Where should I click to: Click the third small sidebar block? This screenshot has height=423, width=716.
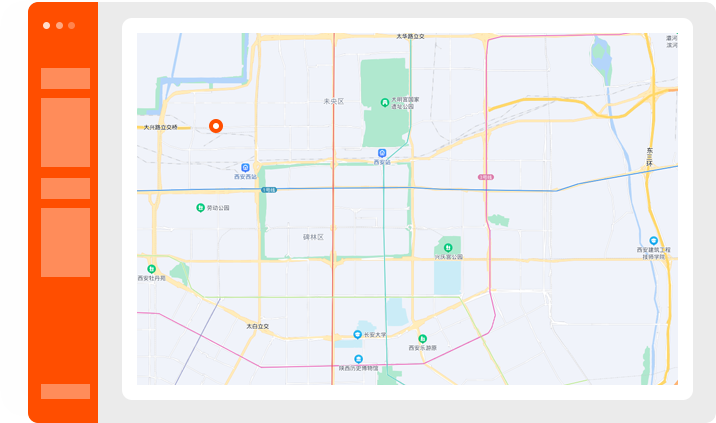65,188
